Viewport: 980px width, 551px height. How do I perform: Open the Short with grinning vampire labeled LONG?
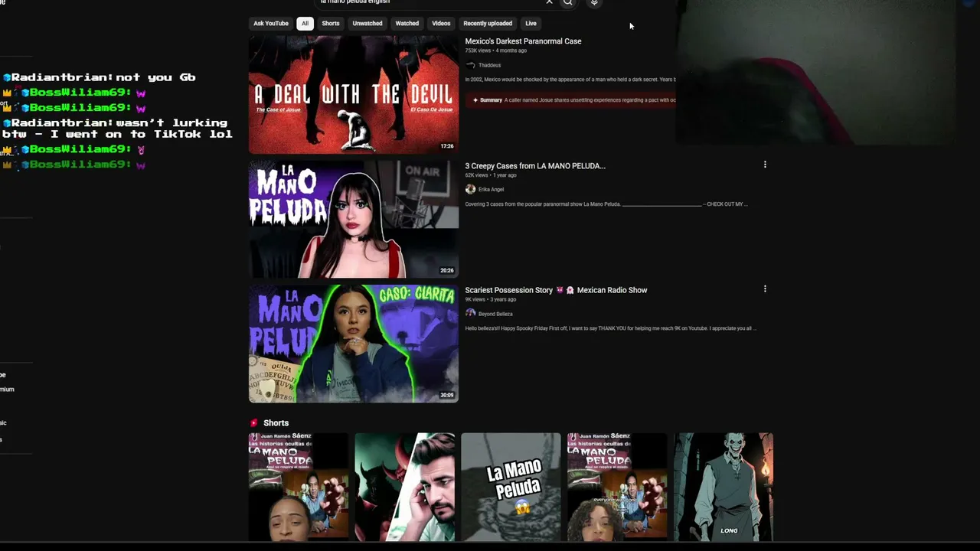pyautogui.click(x=724, y=487)
